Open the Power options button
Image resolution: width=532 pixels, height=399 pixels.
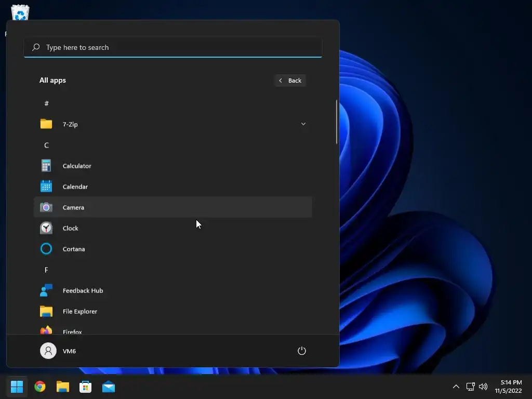click(x=302, y=351)
